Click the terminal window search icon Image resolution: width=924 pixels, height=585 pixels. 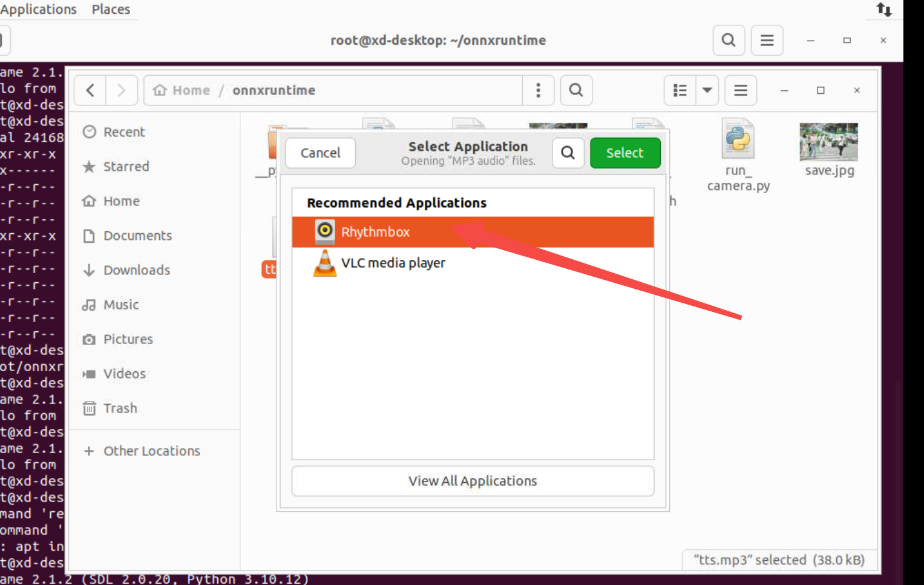(729, 40)
